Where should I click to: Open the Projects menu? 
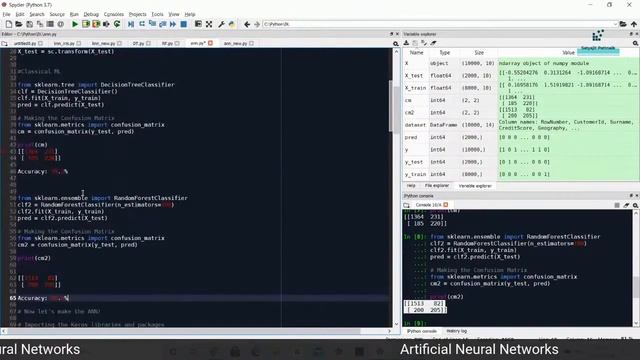(x=138, y=14)
